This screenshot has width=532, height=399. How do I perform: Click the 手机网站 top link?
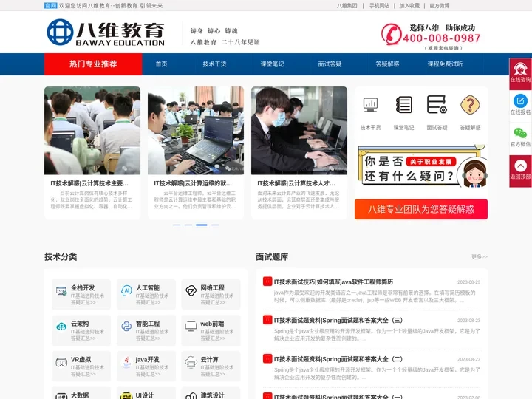[379, 5]
